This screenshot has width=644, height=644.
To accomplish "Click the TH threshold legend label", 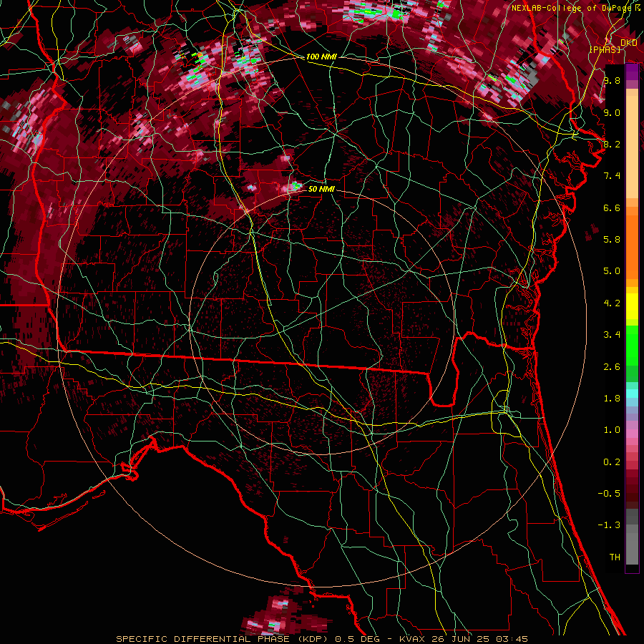I will (x=615, y=557).
